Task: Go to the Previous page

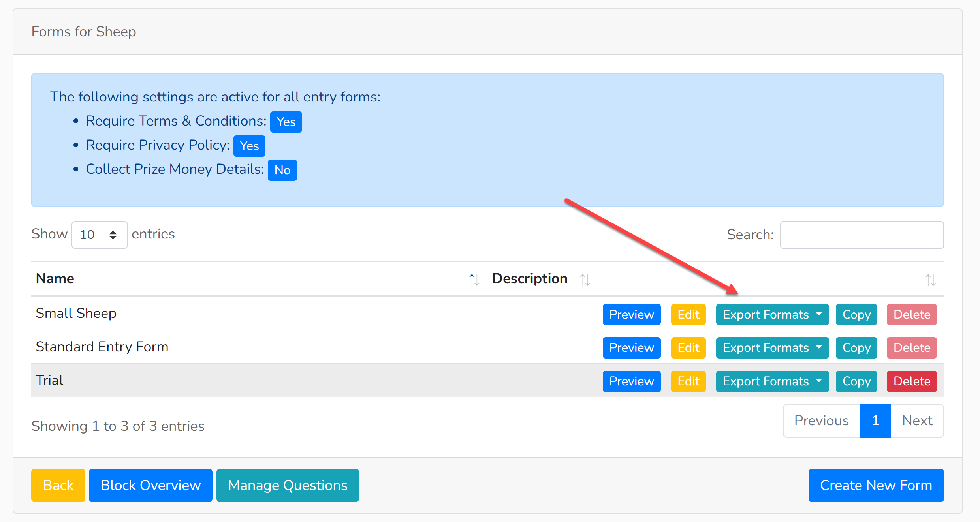Action: (x=822, y=421)
